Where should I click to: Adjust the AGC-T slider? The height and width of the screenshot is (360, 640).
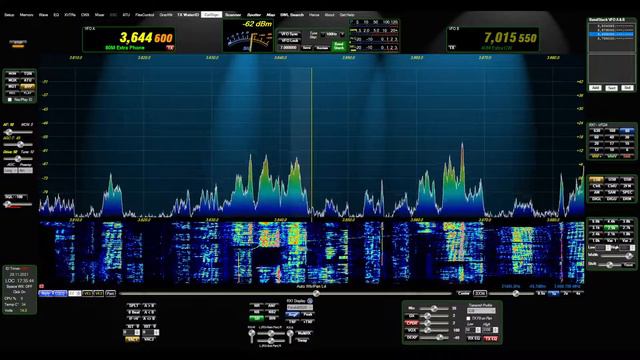[x=19, y=144]
